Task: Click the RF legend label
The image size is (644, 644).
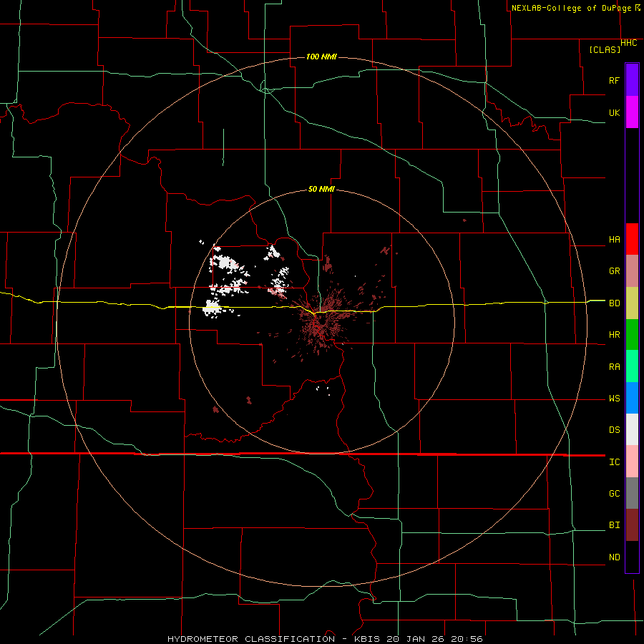Action: coord(614,80)
